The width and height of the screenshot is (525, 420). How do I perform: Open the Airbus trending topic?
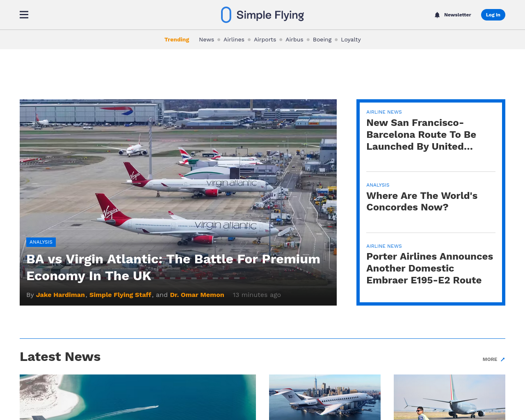pyautogui.click(x=294, y=39)
